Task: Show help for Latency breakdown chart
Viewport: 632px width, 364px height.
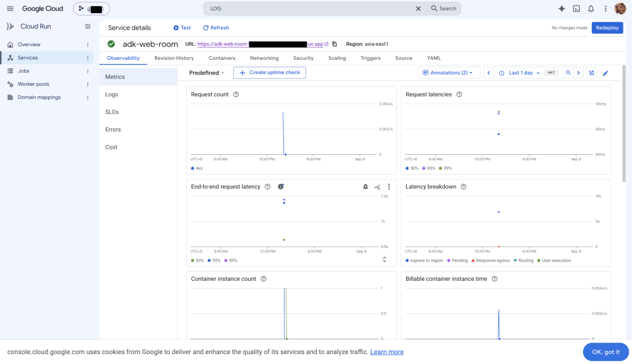Action: click(464, 187)
